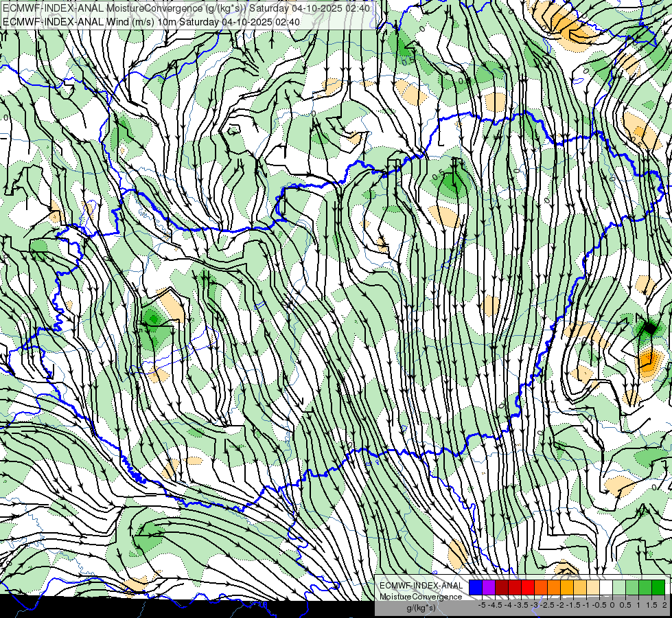Select the pale peach legend swatch for -1 to -0.5
672x618 pixels.
coord(592,587)
